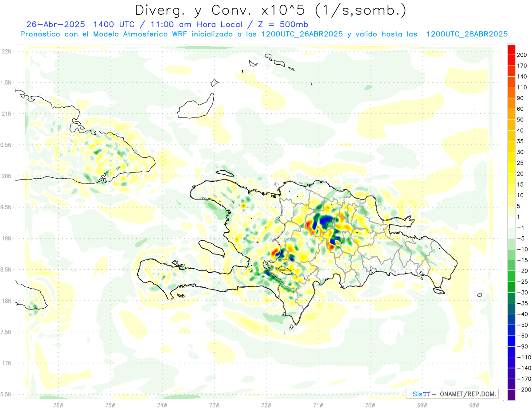Click the '20' color scale value
This screenshot has height=411, width=532.
(x=521, y=174)
